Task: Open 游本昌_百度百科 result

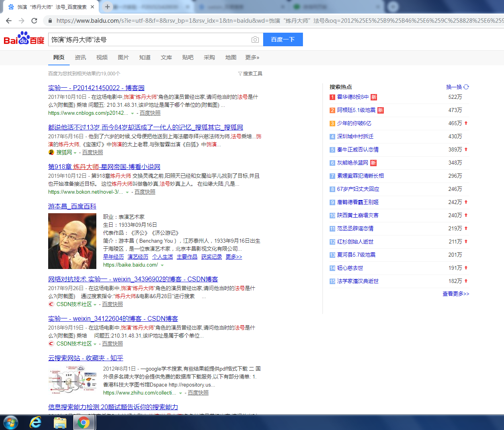Action: [x=72, y=206]
